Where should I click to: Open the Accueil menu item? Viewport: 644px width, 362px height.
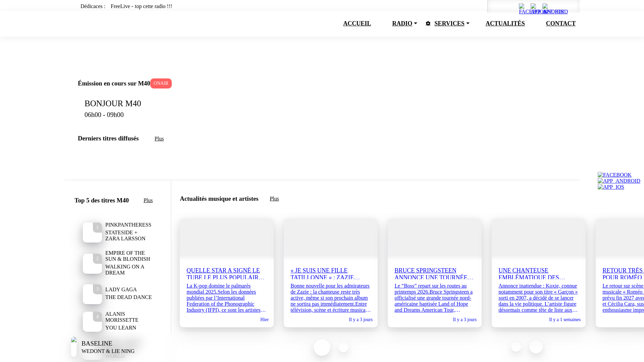(357, 23)
